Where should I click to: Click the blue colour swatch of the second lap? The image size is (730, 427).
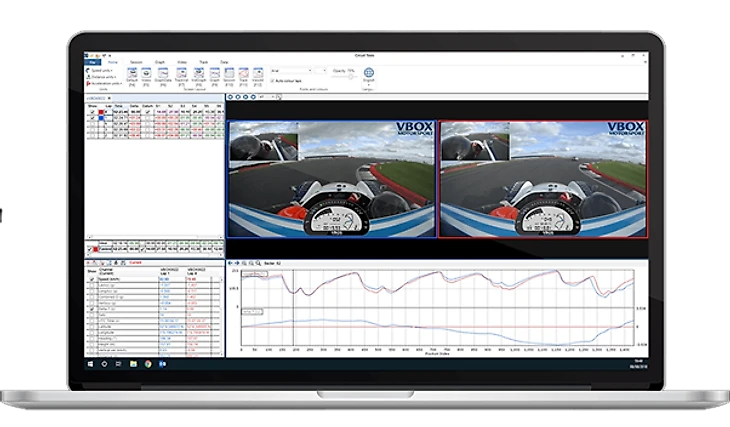click(x=101, y=118)
